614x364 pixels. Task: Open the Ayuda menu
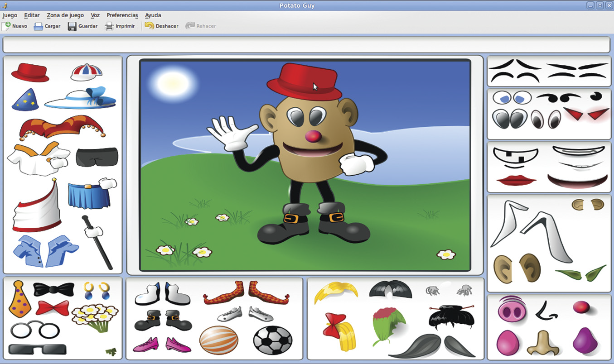(153, 15)
